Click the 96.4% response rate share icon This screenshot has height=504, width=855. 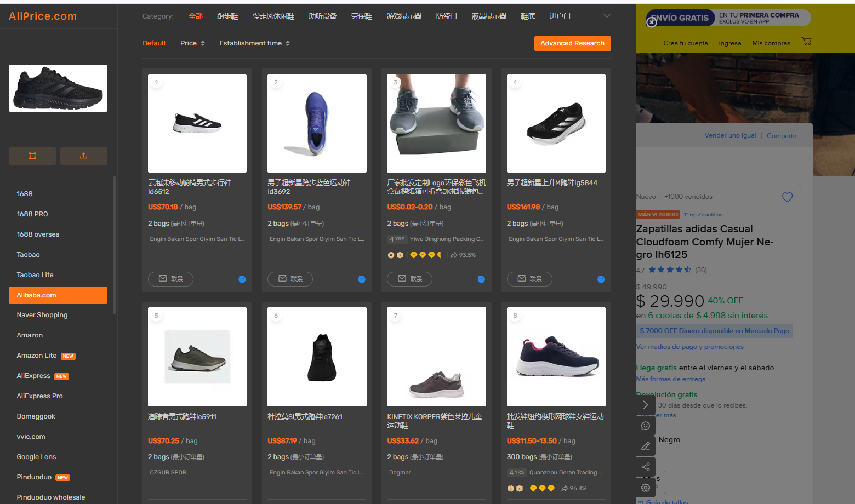pos(565,489)
